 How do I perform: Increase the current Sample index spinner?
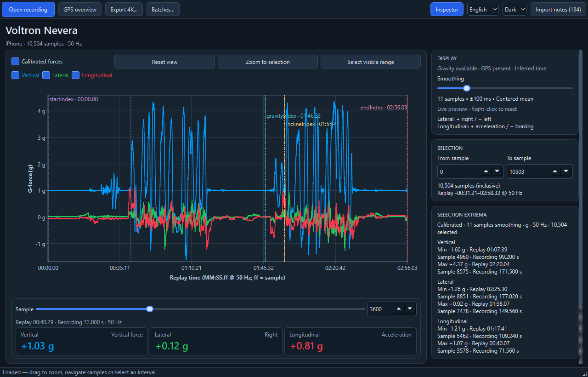[x=399, y=309]
